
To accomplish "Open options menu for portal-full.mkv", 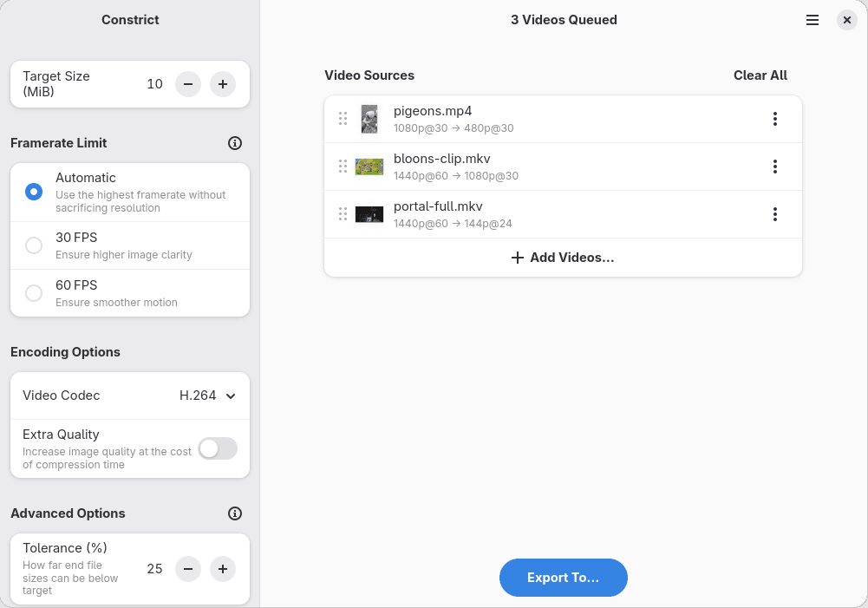I will tap(775, 214).
